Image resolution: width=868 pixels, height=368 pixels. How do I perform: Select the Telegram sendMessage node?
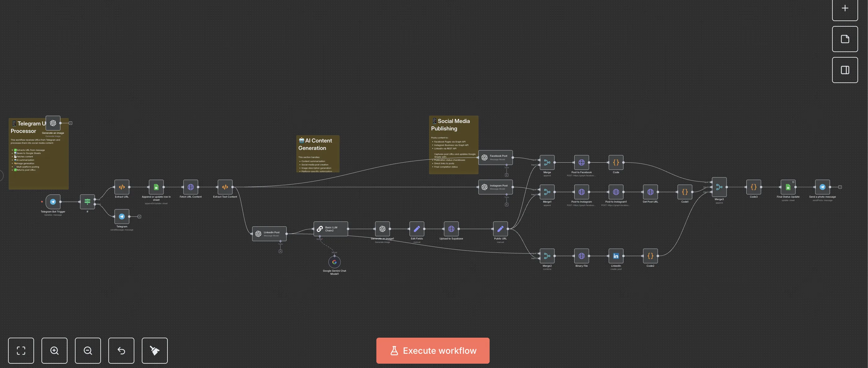(122, 217)
